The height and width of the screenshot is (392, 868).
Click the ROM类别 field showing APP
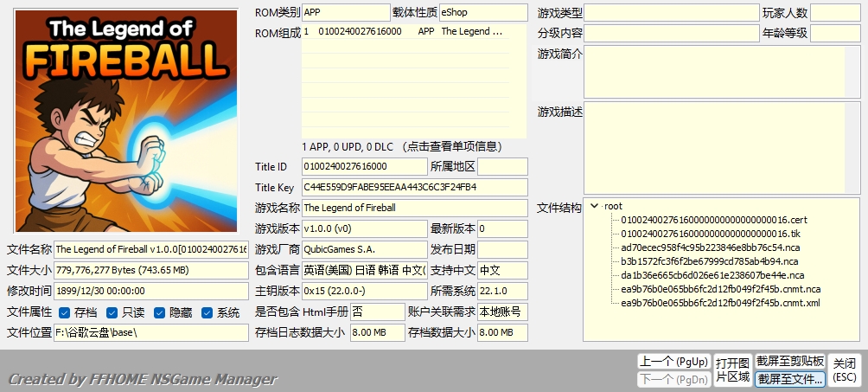[x=346, y=12]
